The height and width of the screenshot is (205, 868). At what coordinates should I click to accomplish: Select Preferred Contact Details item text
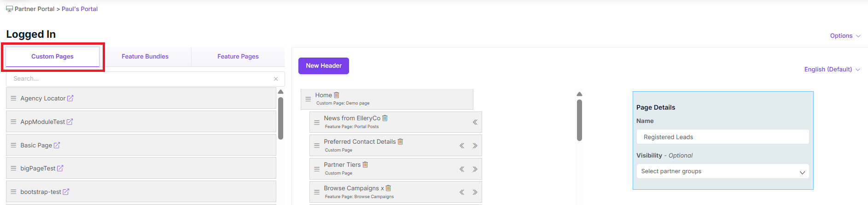360,141
